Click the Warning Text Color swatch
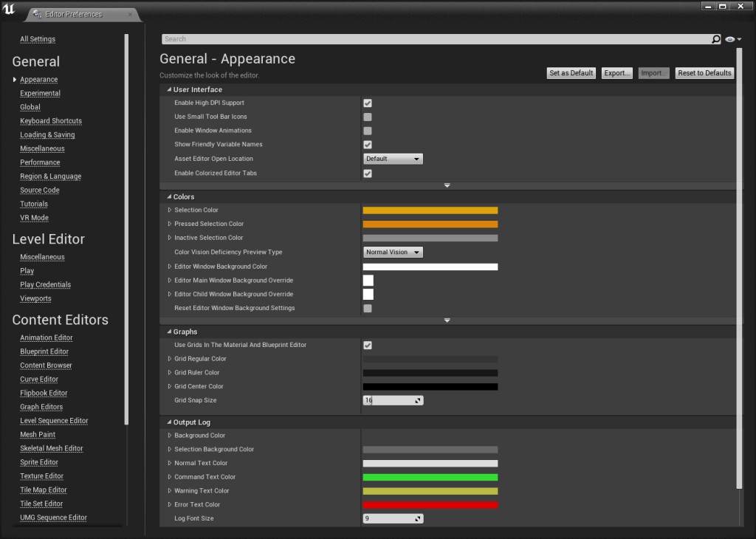Screen dimensions: 756x539 click(430, 491)
